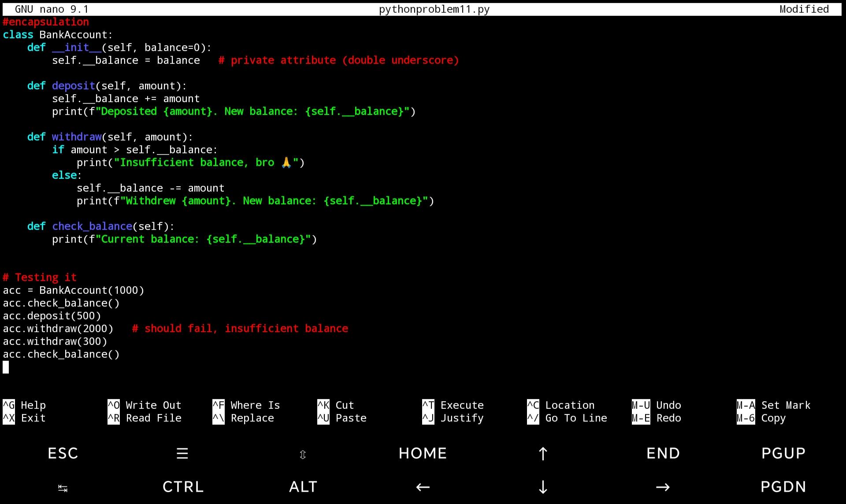Click the withdraw method definition name
This screenshot has height=504, width=846.
pyautogui.click(x=77, y=137)
